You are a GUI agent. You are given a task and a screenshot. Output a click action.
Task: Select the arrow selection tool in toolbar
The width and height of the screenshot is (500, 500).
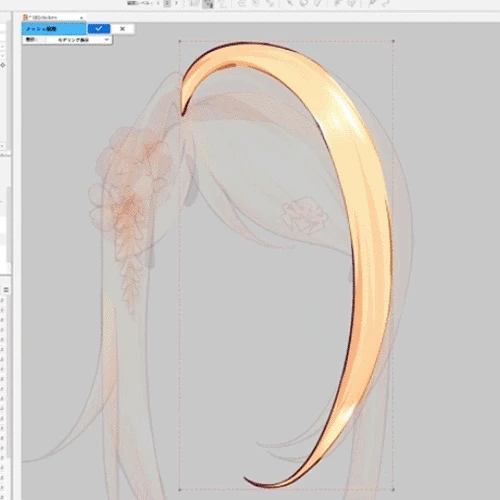coord(290,3)
